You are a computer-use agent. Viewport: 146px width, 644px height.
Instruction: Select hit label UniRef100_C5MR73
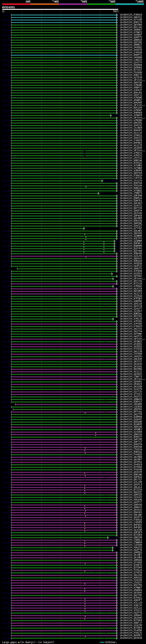pos(131,193)
